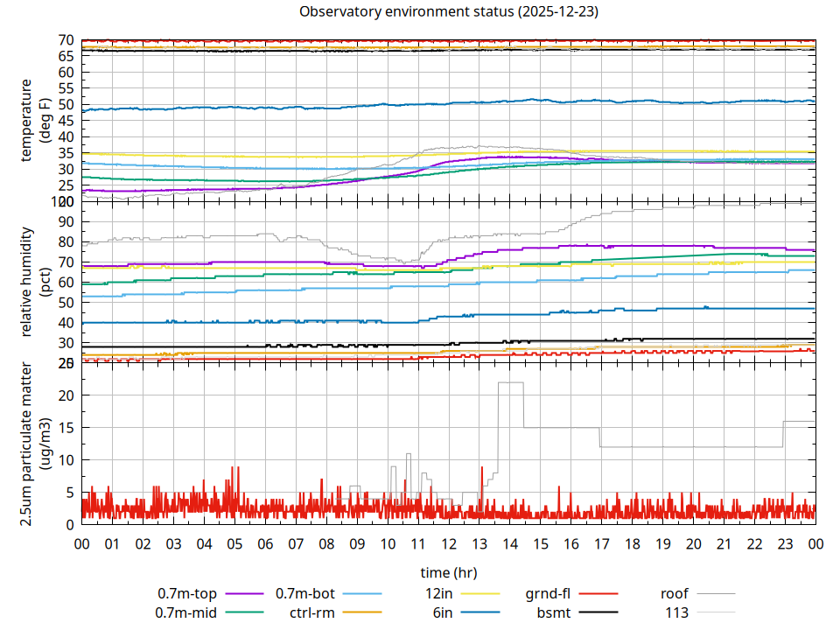Click the chart title Observatory environment status
This screenshot has height=630, width=840.
click(x=449, y=12)
